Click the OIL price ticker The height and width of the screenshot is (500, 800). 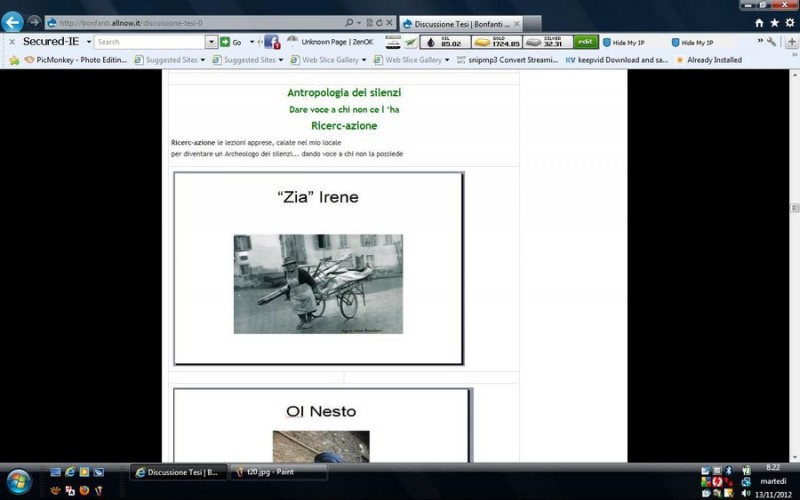[x=444, y=42]
